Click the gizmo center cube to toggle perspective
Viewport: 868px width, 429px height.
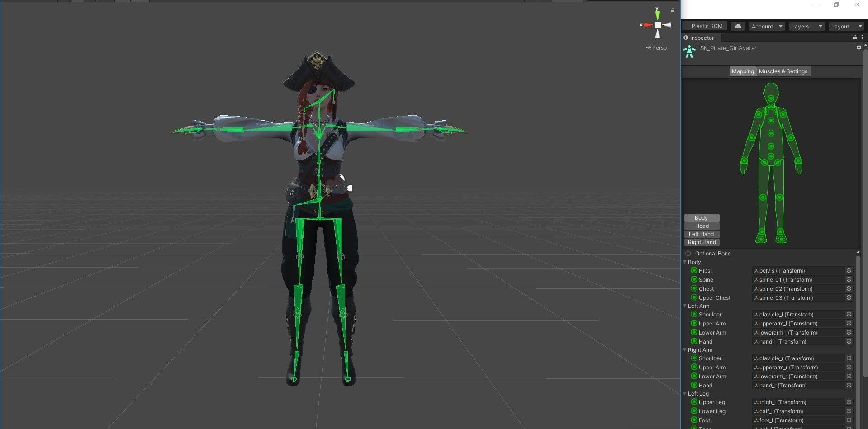[658, 25]
